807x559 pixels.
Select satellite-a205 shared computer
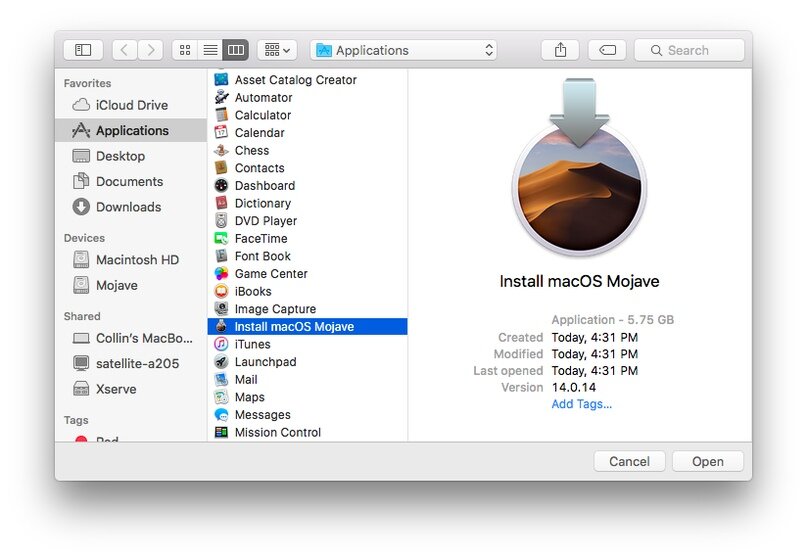tap(131, 363)
